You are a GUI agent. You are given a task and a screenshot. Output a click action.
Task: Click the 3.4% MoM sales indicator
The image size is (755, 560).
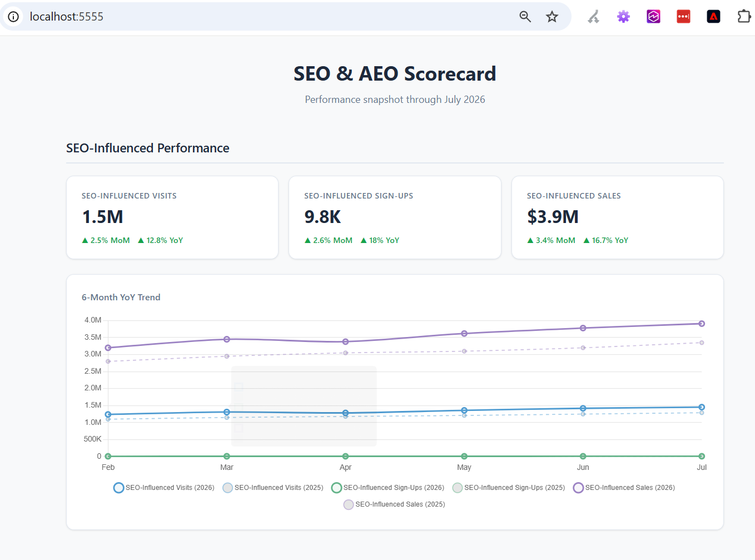tap(551, 240)
